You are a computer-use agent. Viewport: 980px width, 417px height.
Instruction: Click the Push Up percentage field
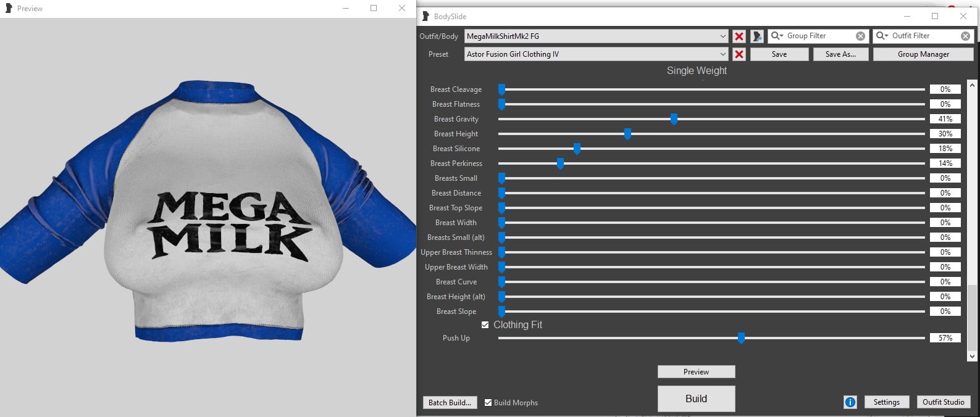pos(945,338)
